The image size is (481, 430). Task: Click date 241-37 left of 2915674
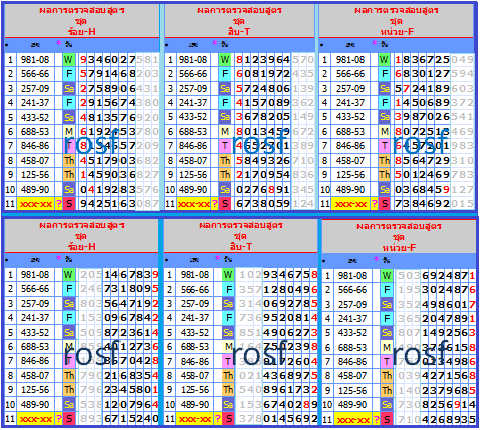pyautogui.click(x=35, y=103)
